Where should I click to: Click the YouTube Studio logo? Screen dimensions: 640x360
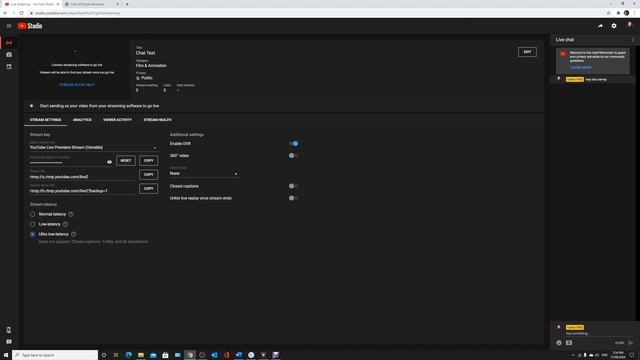point(30,26)
